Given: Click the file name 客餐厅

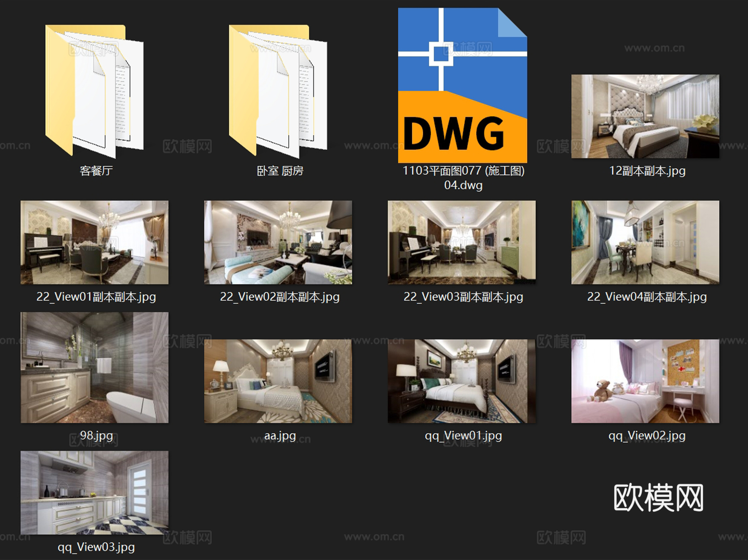Looking at the screenshot, I should click(x=96, y=171).
